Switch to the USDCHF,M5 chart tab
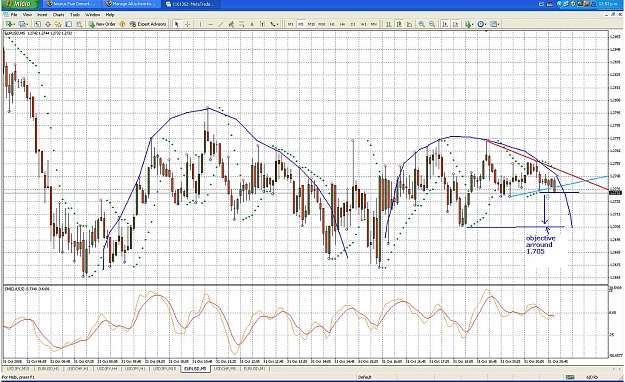 (225, 369)
